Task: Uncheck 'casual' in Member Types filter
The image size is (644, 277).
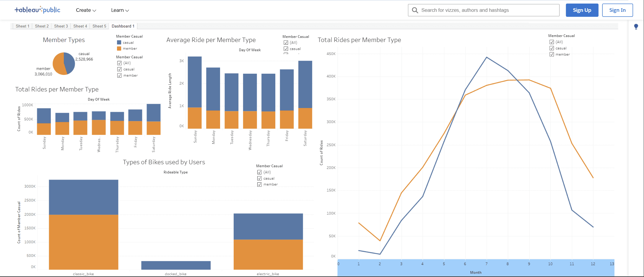Action: click(119, 69)
